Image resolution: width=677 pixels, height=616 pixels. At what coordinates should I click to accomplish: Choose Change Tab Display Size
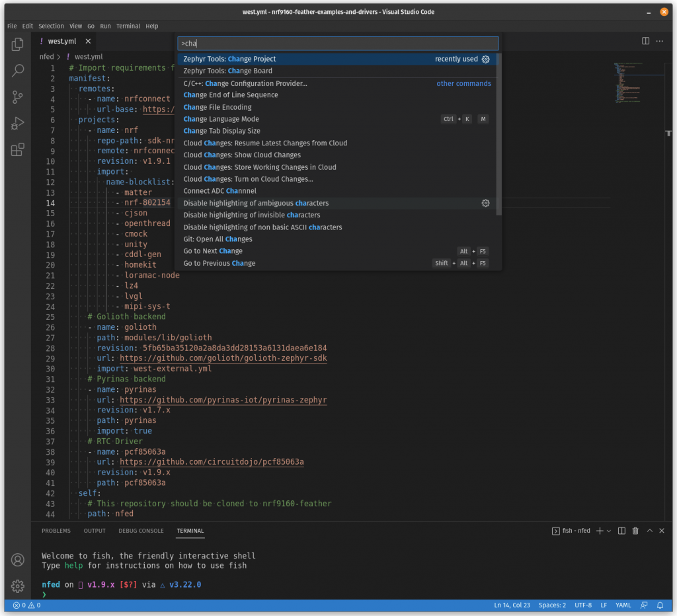(337, 131)
